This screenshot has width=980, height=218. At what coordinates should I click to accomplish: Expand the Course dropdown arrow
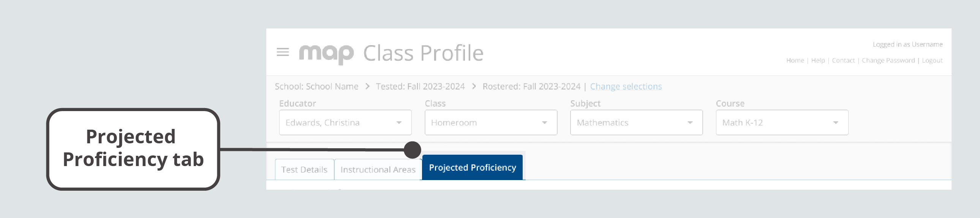[835, 123]
